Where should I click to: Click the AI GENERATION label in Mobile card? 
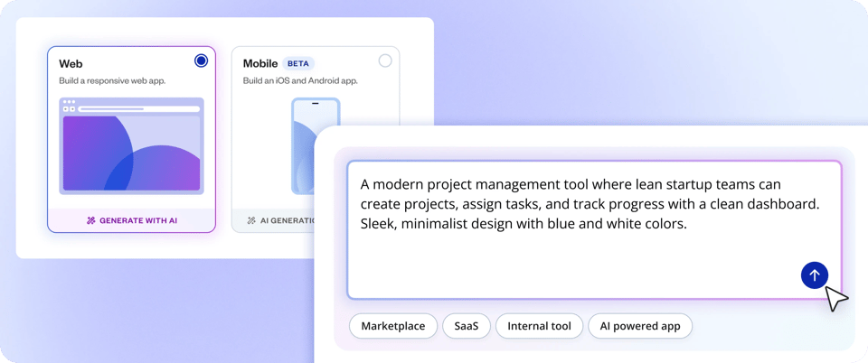tap(286, 220)
